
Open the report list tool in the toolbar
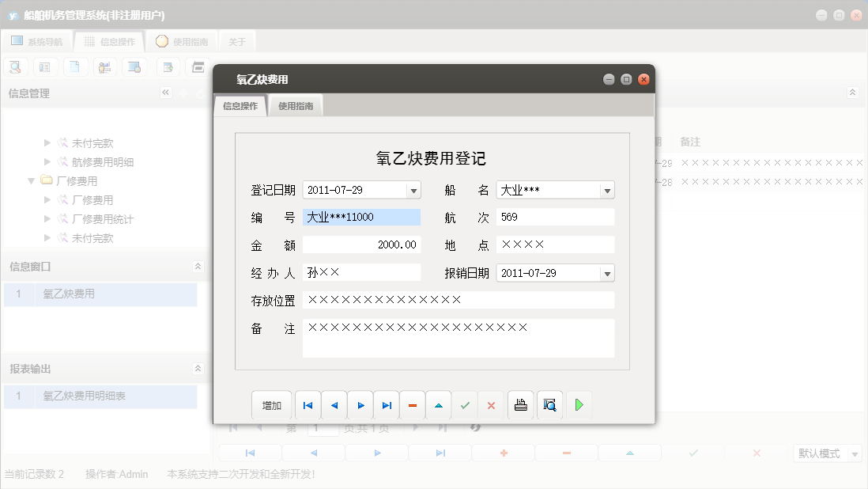click(45, 66)
